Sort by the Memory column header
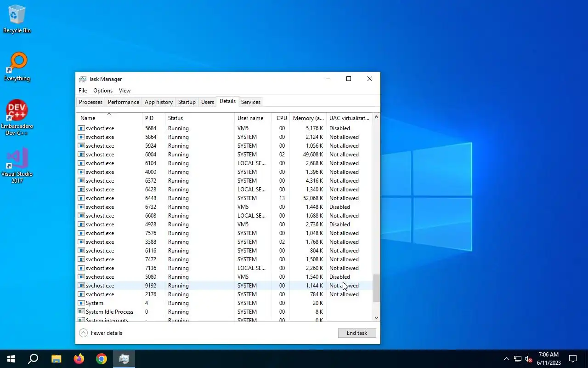The height and width of the screenshot is (368, 588). (x=308, y=118)
